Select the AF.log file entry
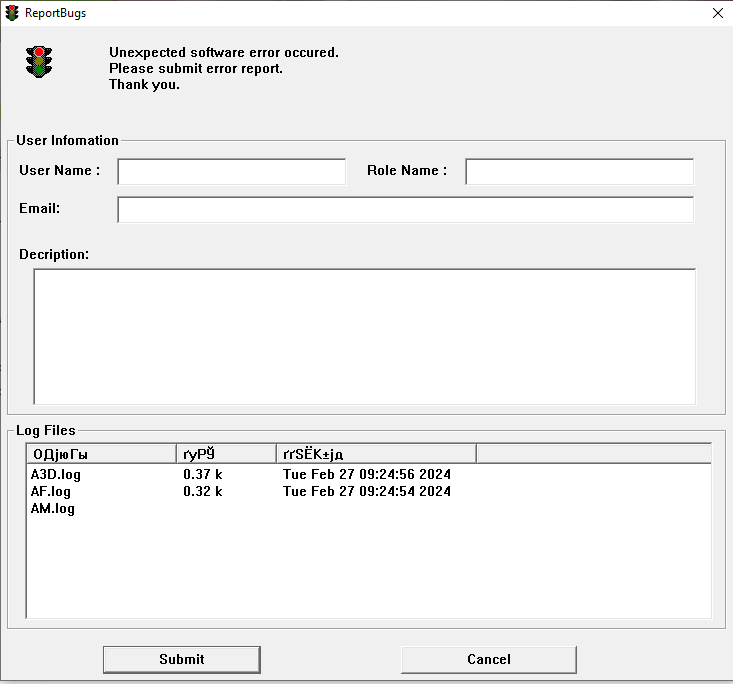Viewport: 733px width, 684px height. [x=51, y=492]
